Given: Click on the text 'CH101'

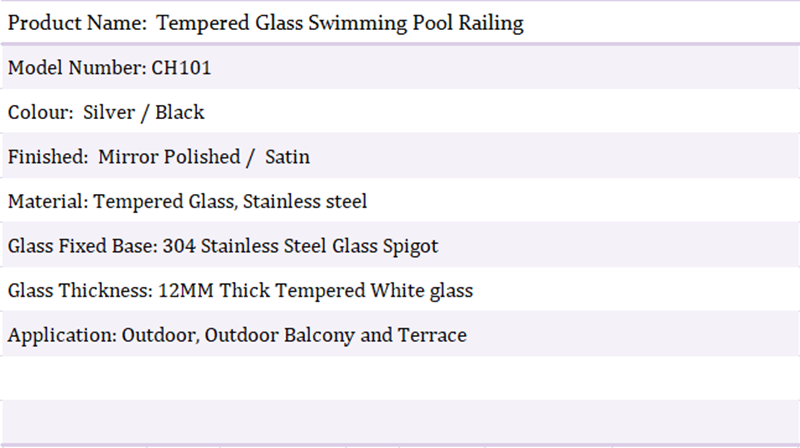Looking at the screenshot, I should [x=181, y=67].
